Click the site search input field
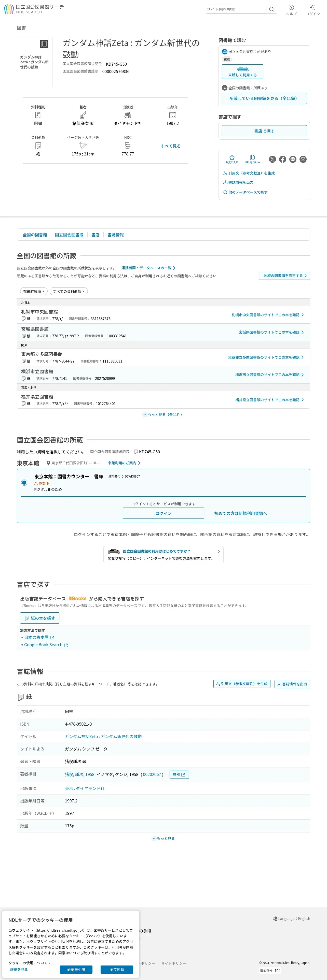The height and width of the screenshot is (980, 327). (x=236, y=9)
